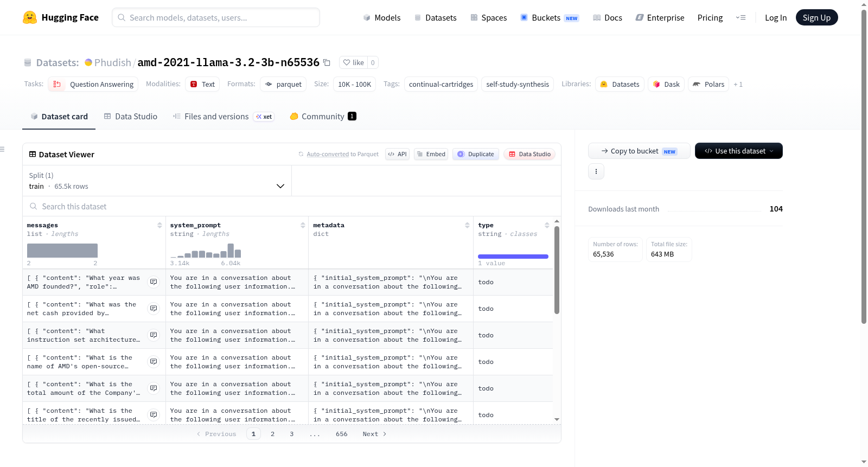Go to the Next page of rows
868x467 pixels.
[x=374, y=434]
